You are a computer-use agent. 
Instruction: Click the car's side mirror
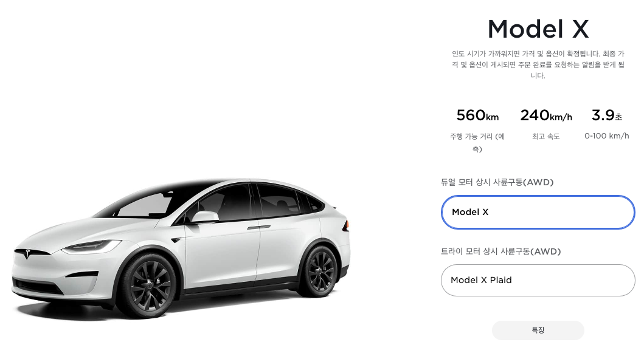(x=204, y=217)
